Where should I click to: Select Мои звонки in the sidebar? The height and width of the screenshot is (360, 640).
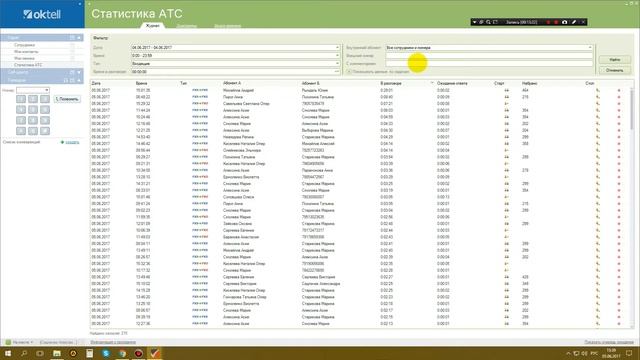24,58
